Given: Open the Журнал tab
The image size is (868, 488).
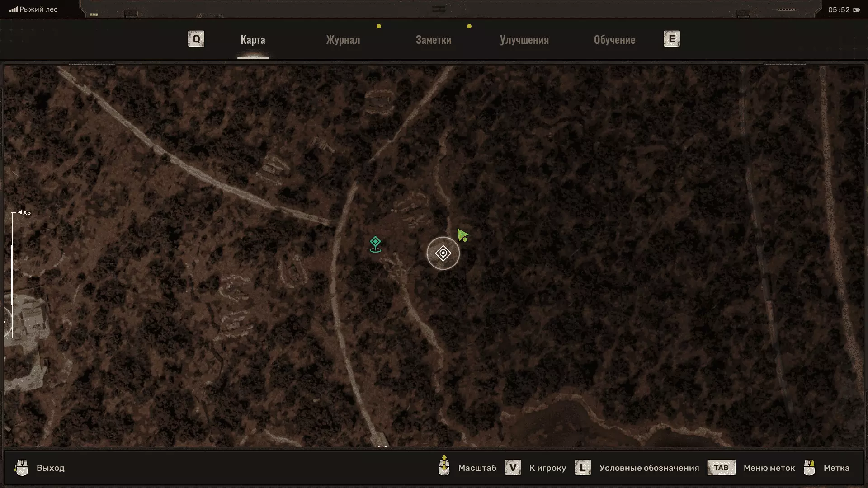Looking at the screenshot, I should pos(343,40).
